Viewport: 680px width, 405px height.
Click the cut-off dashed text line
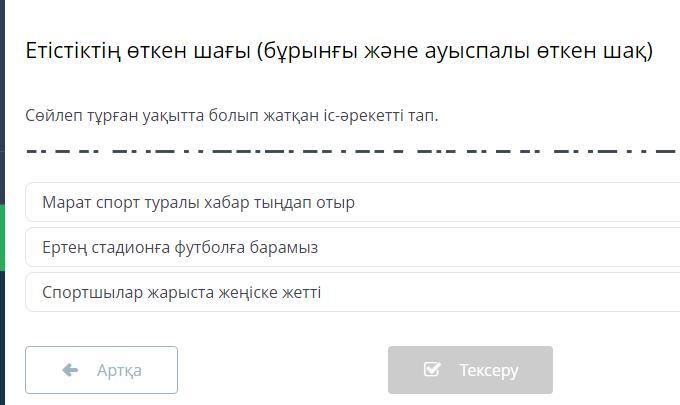(350, 152)
